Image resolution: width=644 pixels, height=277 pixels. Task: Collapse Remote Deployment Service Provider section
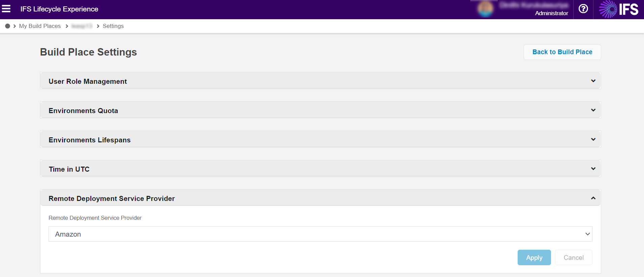(x=593, y=198)
